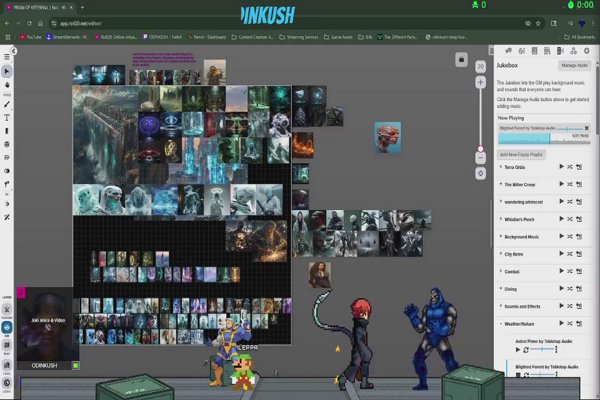Open the YouTube bookmark

pos(30,37)
